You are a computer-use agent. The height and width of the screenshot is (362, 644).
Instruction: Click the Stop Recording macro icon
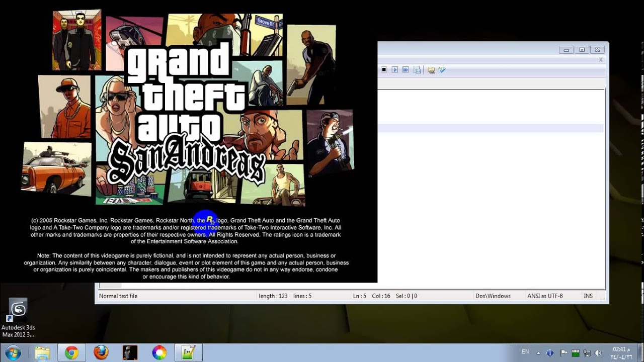tap(384, 70)
